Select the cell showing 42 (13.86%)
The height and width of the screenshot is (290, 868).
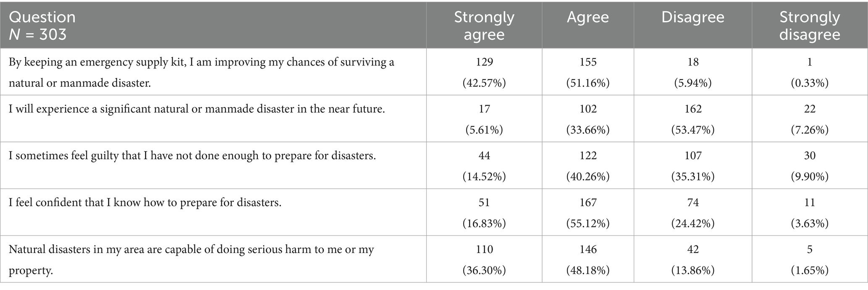point(692,259)
